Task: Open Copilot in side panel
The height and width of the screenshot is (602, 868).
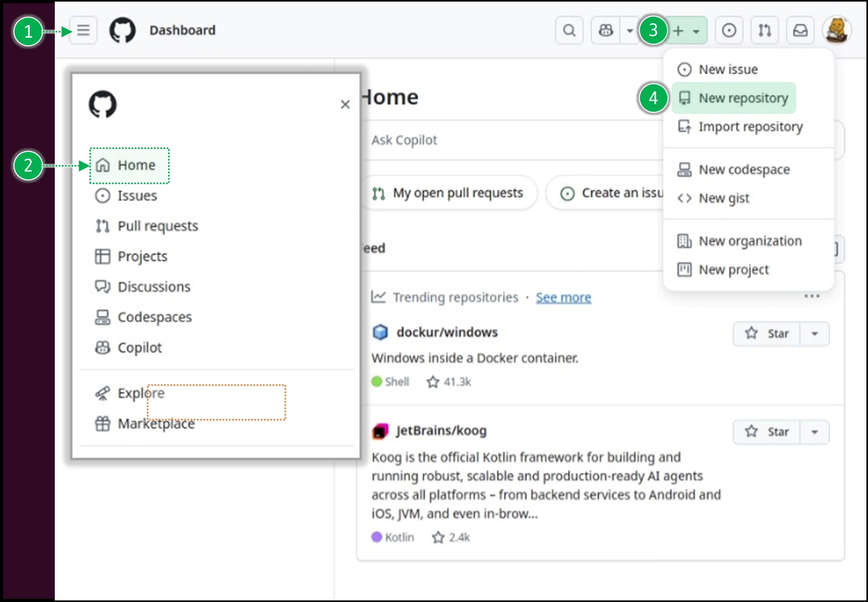Action: click(128, 348)
